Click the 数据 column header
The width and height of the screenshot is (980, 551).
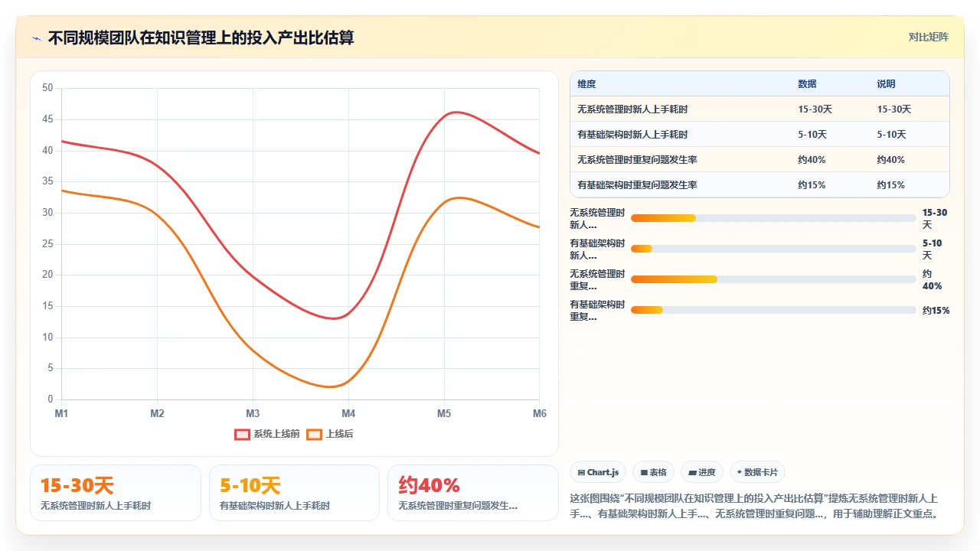click(807, 84)
